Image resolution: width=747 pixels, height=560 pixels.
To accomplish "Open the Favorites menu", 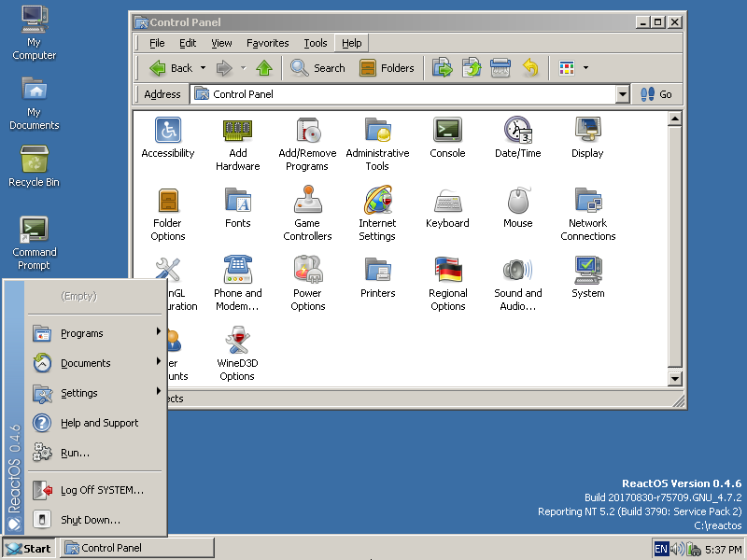I will (268, 43).
